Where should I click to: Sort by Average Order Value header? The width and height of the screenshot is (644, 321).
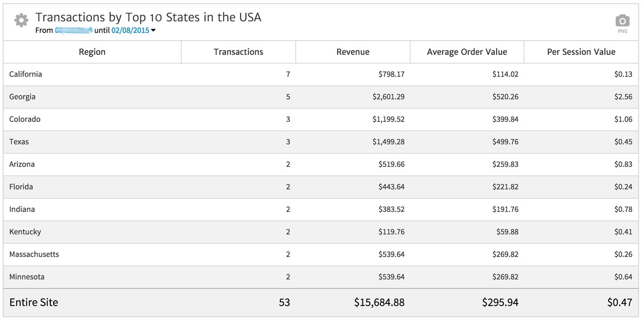pos(467,52)
